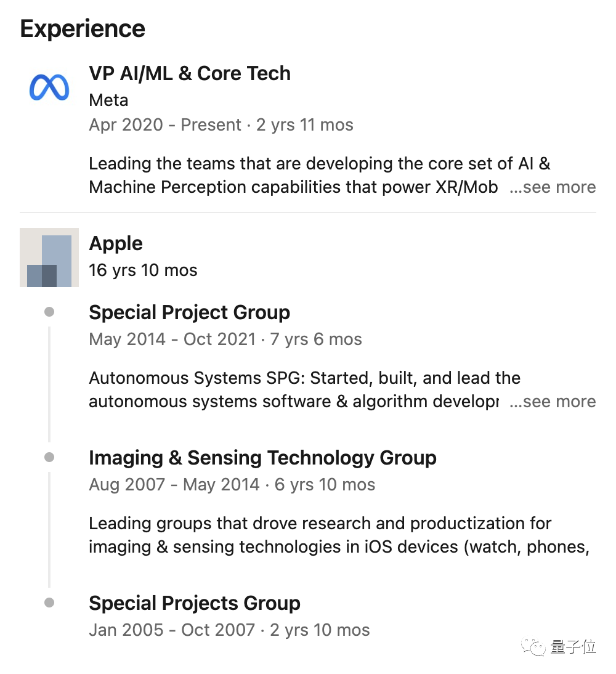Open the VP AI/ML & Core Tech title
Viewport: 616px width, 674px height.
(x=190, y=73)
